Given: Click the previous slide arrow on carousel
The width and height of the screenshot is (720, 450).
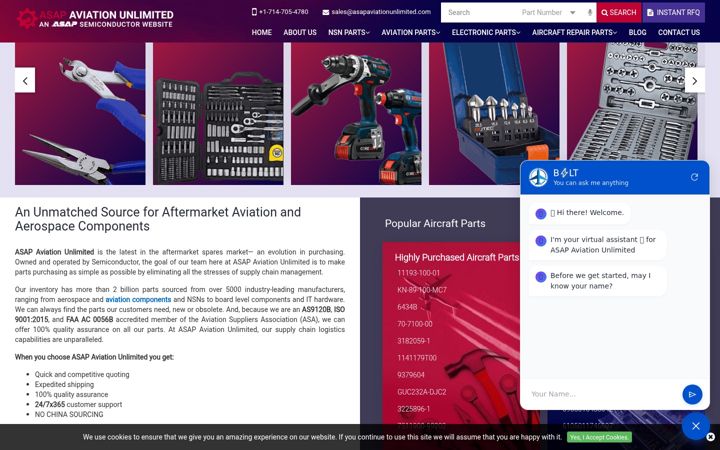Looking at the screenshot, I should pos(25,80).
